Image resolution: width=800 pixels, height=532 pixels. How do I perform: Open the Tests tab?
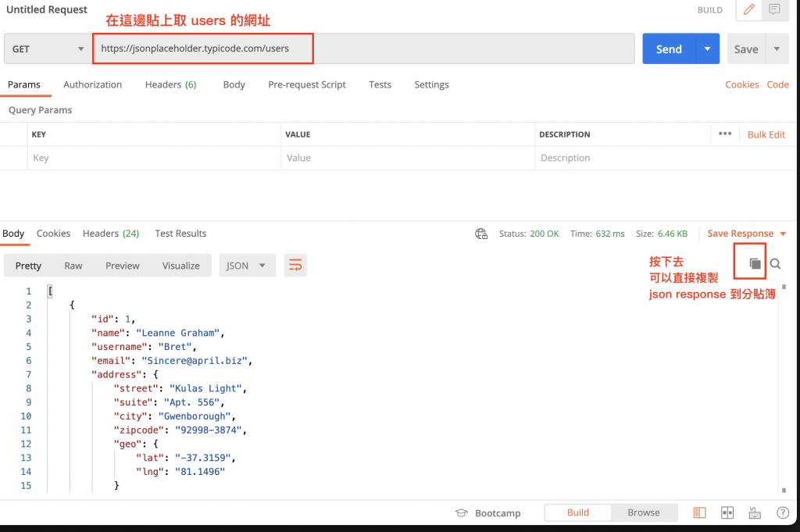point(380,84)
